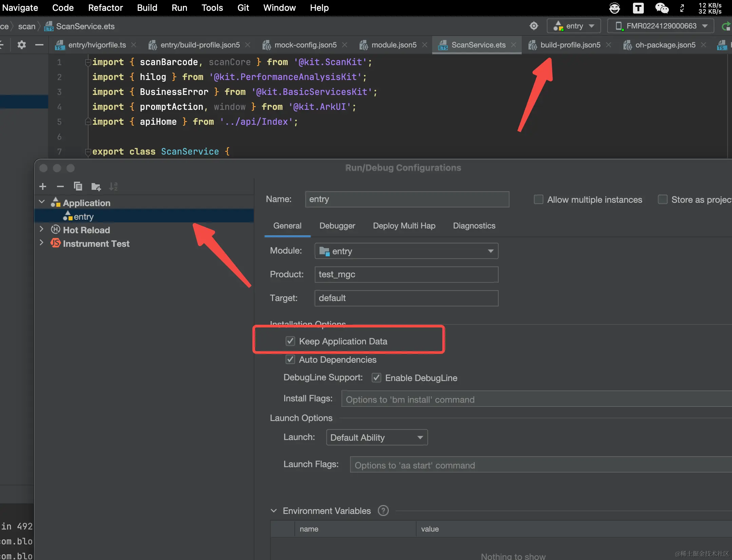Image resolution: width=732 pixels, height=560 pixels.
Task: Click the move into new folder icon
Action: pos(96,186)
